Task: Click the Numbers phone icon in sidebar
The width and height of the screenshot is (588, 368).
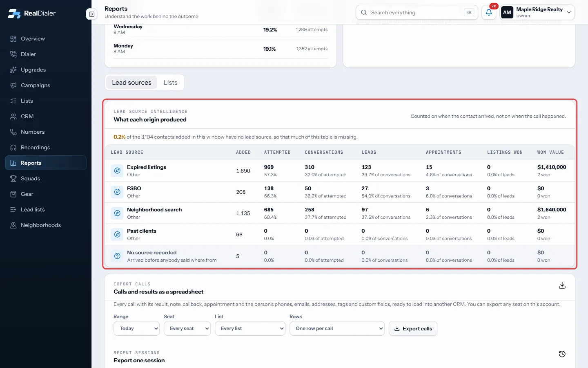Action: pos(13,132)
